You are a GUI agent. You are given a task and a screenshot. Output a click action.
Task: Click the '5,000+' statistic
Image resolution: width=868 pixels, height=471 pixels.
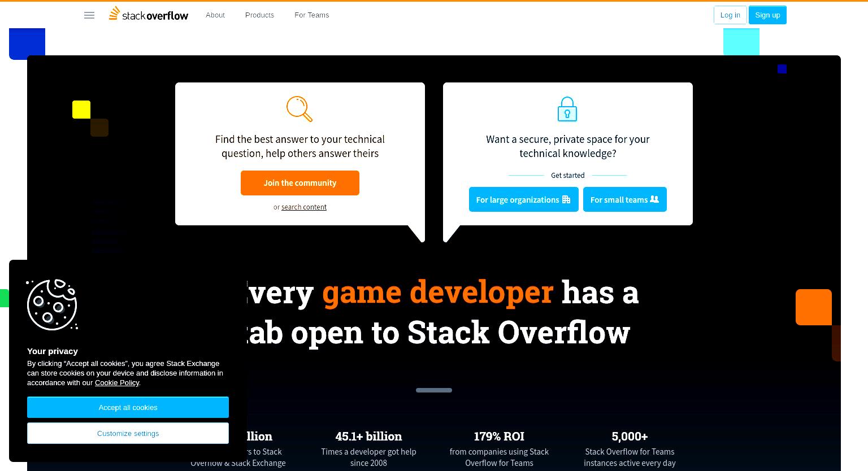pos(630,437)
